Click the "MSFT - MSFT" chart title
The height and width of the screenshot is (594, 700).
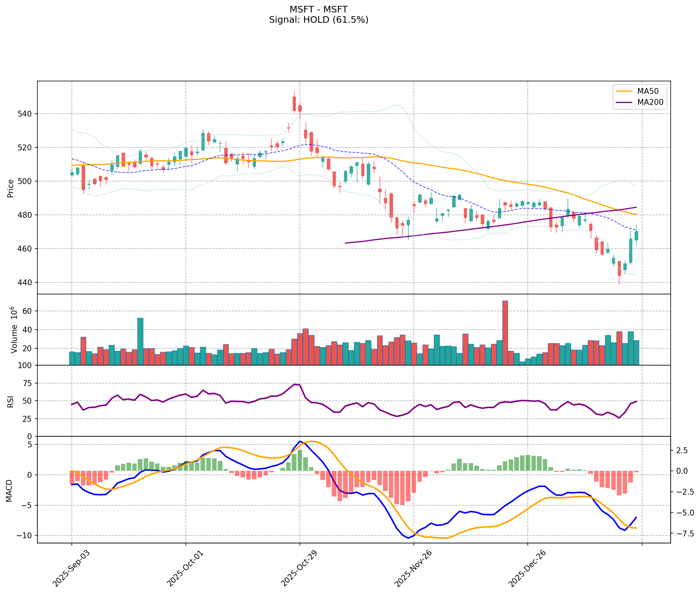tap(318, 9)
